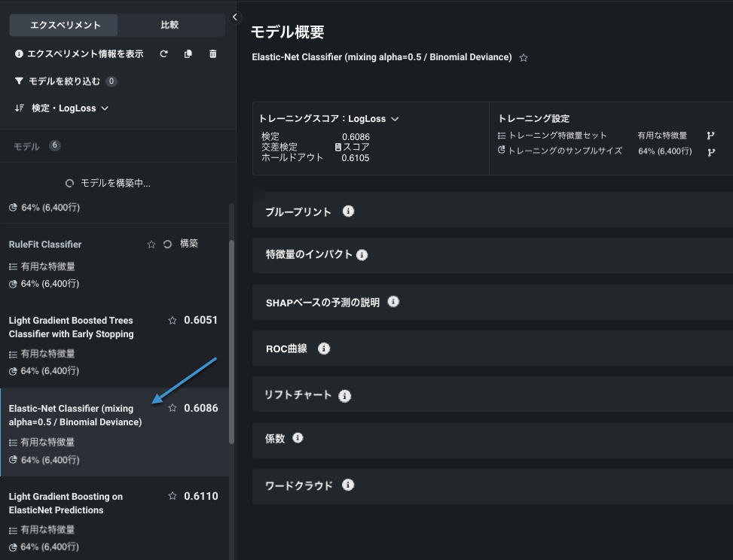The width and height of the screenshot is (733, 560).
Task: Select the エクスペリメント tab
Action: (x=65, y=25)
